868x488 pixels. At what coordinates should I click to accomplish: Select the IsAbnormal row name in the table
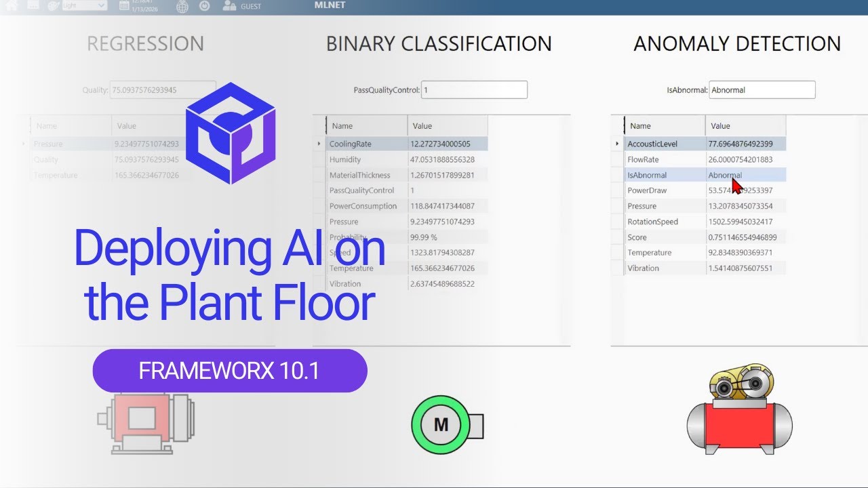coord(647,175)
